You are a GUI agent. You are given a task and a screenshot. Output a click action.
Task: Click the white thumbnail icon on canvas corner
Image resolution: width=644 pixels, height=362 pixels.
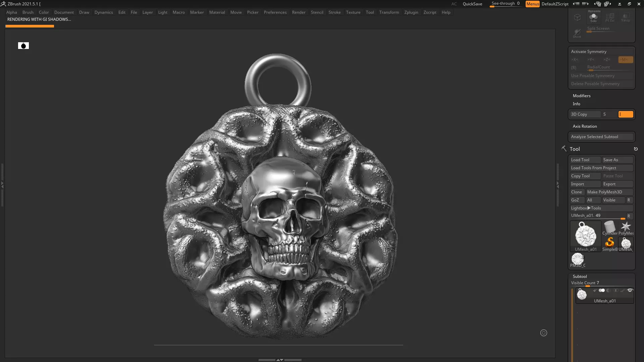pos(23,46)
